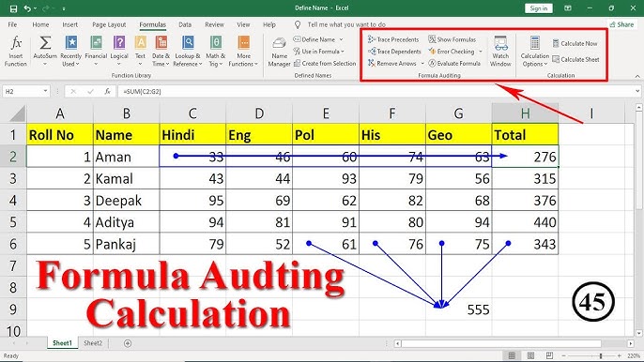Open the AutoSum tool
Image resolution: width=644 pixels, height=362 pixels.
coord(45,51)
